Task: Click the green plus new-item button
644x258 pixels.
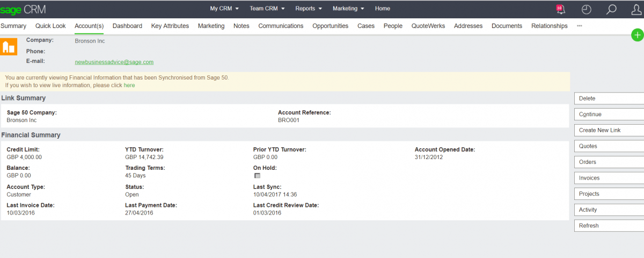Action: coord(637,35)
